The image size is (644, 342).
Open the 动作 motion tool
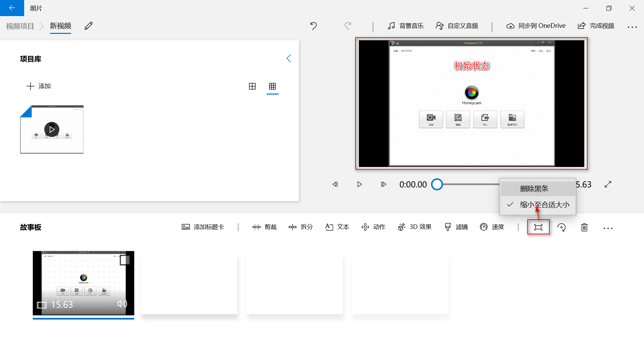click(373, 227)
